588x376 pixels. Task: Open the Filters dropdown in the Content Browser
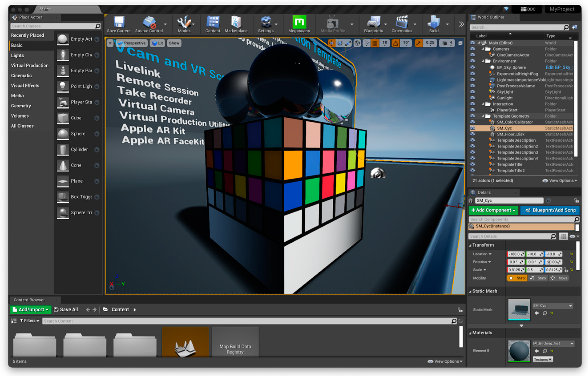pos(30,321)
